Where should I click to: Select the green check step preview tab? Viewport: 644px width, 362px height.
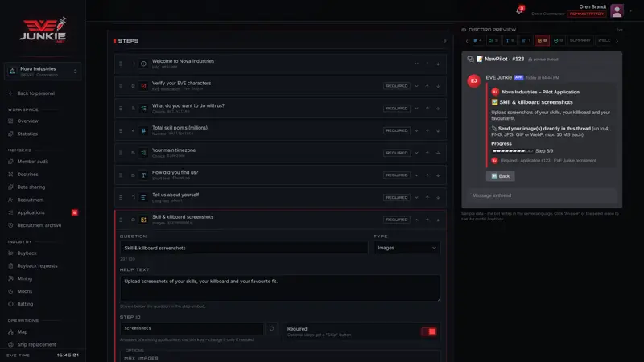558,41
